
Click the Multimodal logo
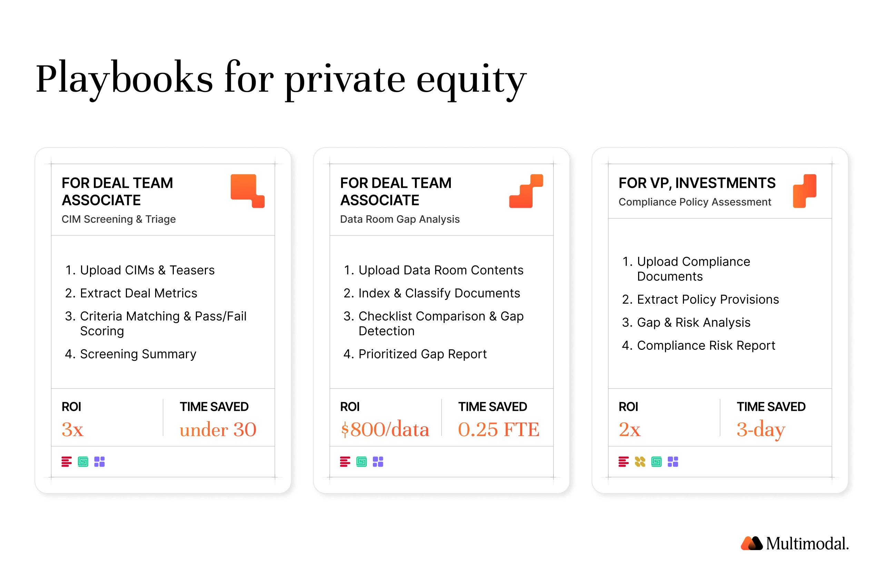click(x=794, y=544)
